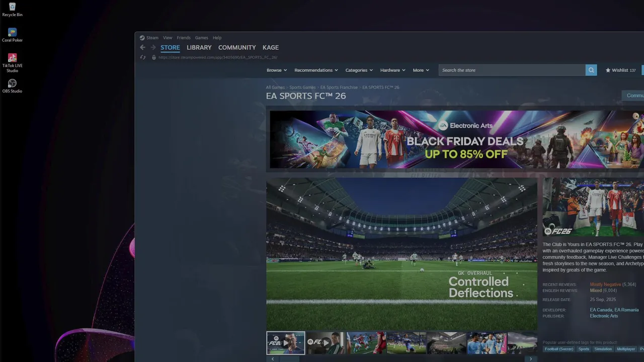This screenshot has height=362, width=644.
Task: Follow the EA SPORTS FC 26 breadcrumb
Action: [381, 87]
